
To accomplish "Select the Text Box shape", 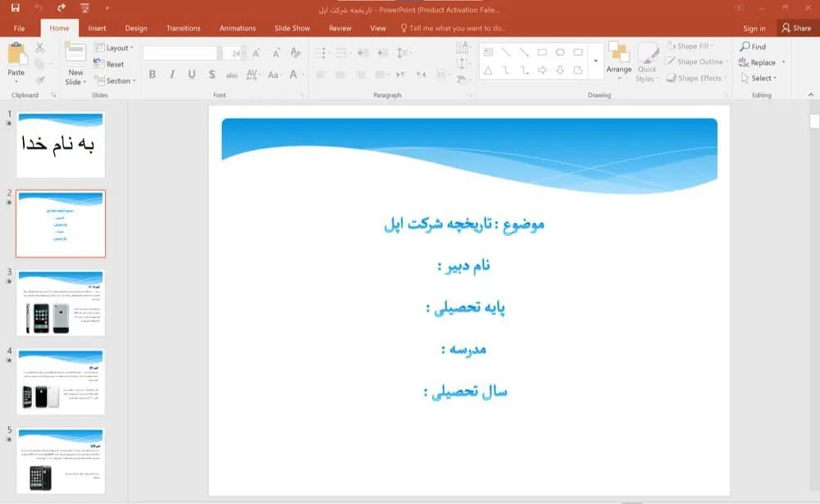I will pos(489,52).
